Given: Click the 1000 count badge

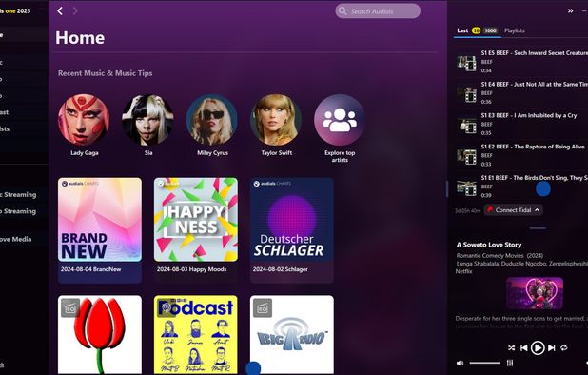Looking at the screenshot, I should click(490, 30).
